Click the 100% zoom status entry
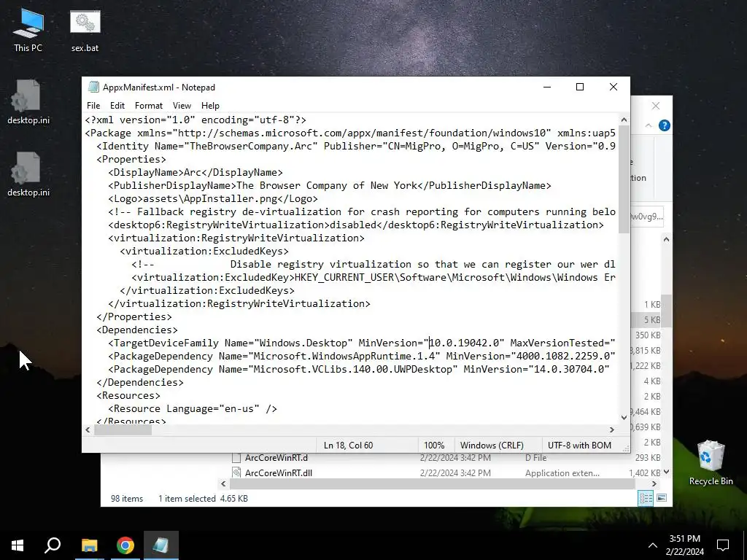Image resolution: width=747 pixels, height=560 pixels. 434,446
